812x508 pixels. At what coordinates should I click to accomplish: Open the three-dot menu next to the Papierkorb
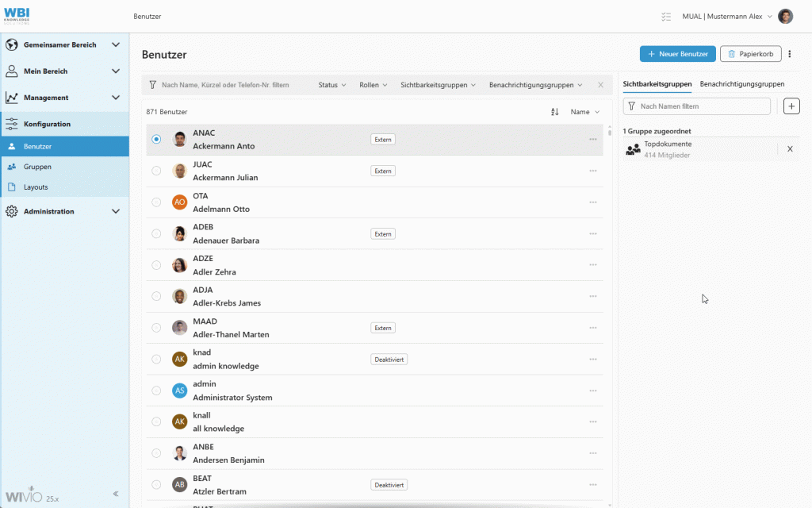click(x=790, y=53)
